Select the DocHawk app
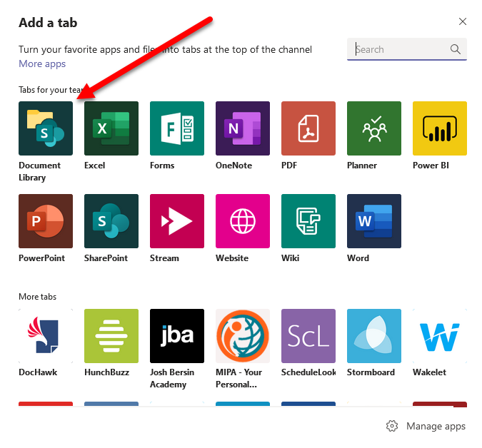482x448 pixels. tap(46, 336)
